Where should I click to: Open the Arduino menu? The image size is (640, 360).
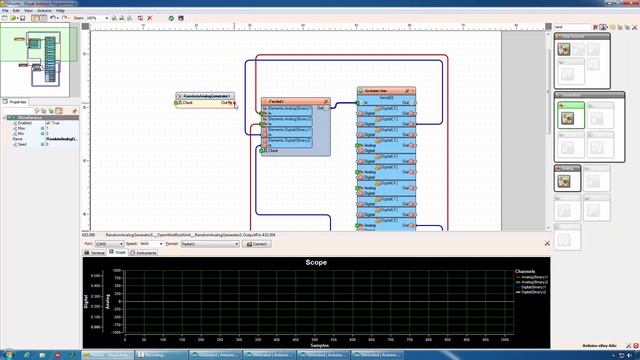44,11
